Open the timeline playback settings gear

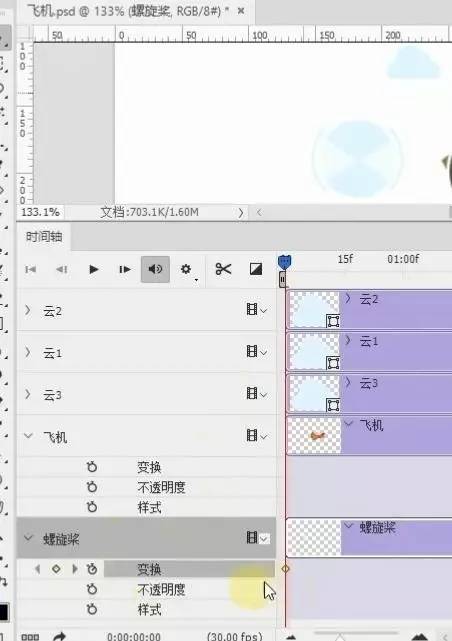pos(186,269)
